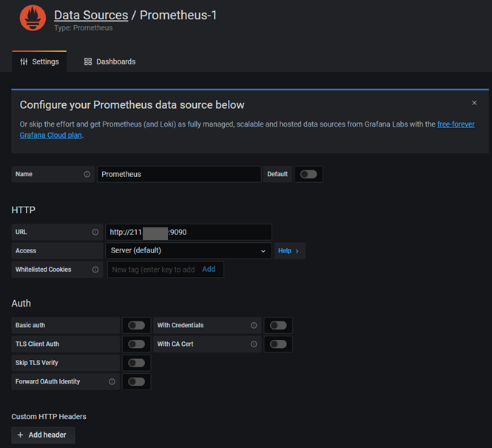Click the Auth section heading
The width and height of the screenshot is (492, 448).
click(x=21, y=304)
